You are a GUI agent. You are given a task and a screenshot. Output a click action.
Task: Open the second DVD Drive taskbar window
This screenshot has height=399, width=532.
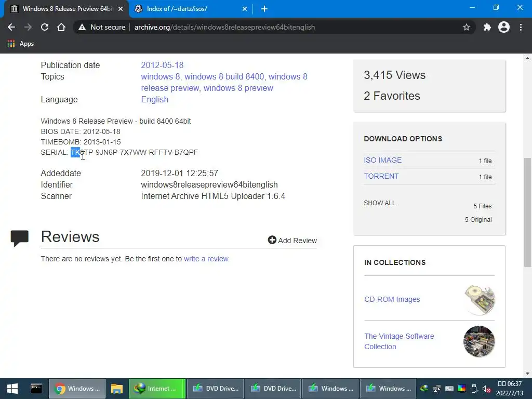[x=273, y=389]
